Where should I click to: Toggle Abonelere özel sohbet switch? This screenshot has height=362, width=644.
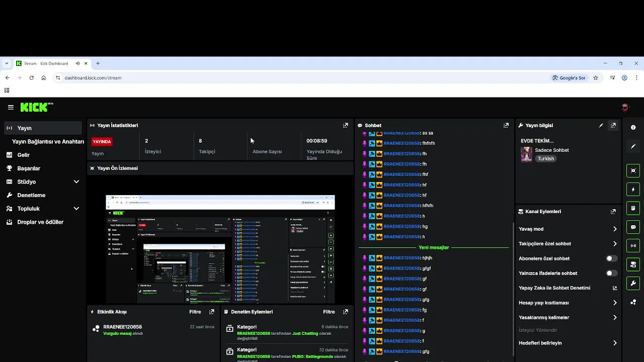pos(611,258)
